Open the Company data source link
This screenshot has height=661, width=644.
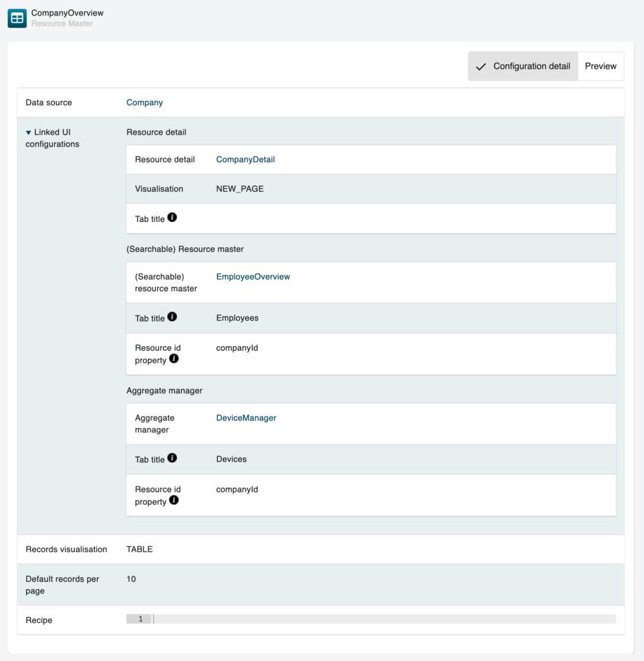pyautogui.click(x=145, y=103)
